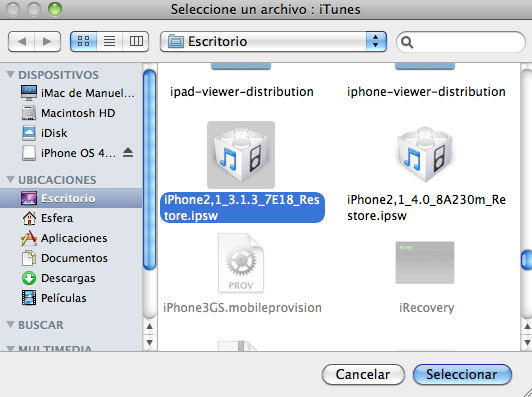The image size is (532, 397).
Task: Select Macintosh HD in sidebar
Action: pos(71,113)
